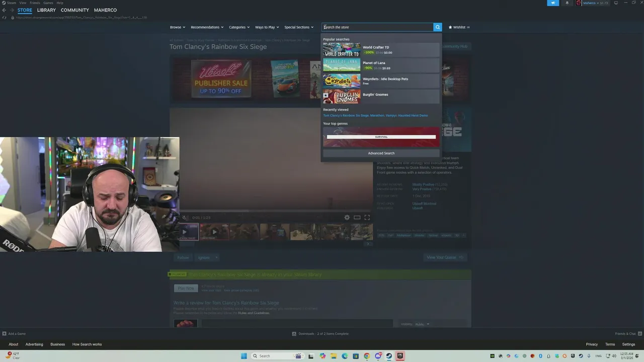The height and width of the screenshot is (362, 644).
Task: Click the View Your Queue button
Action: (x=445, y=257)
